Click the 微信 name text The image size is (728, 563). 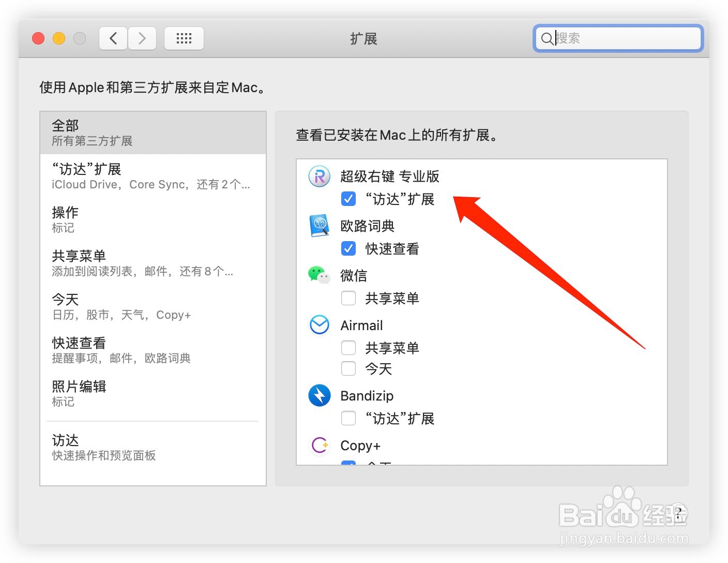point(354,276)
